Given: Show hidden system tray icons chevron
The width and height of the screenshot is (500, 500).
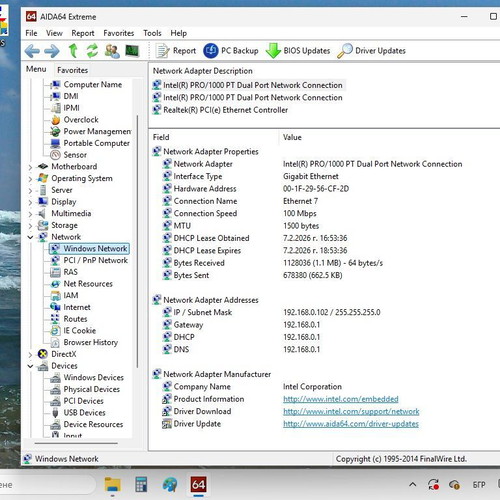Looking at the screenshot, I should pos(413,485).
